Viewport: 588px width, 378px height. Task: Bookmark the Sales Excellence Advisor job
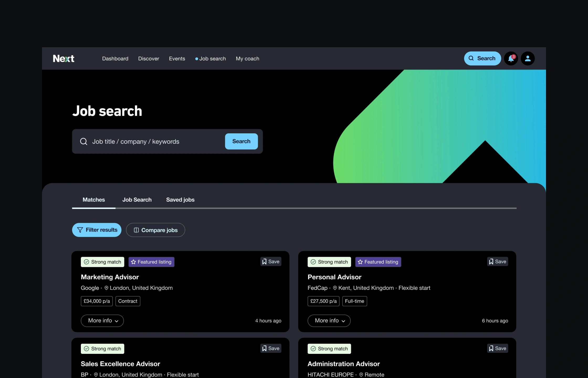271,348
